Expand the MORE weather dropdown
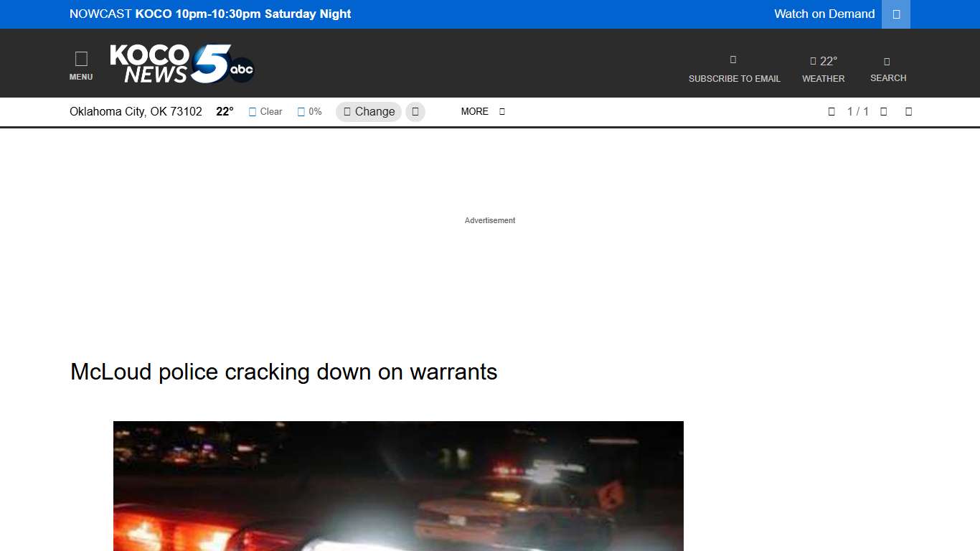Image resolution: width=980 pixels, height=551 pixels. coord(482,111)
